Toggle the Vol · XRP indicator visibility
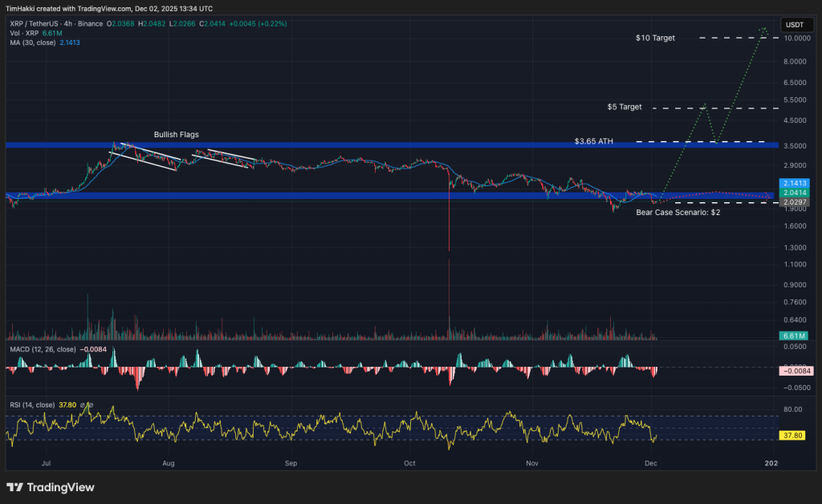 (x=24, y=34)
